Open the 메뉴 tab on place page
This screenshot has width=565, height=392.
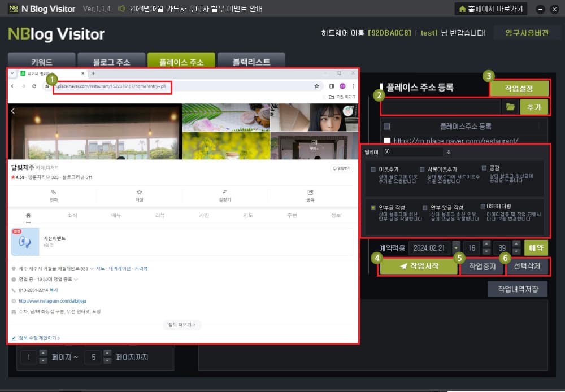click(116, 215)
